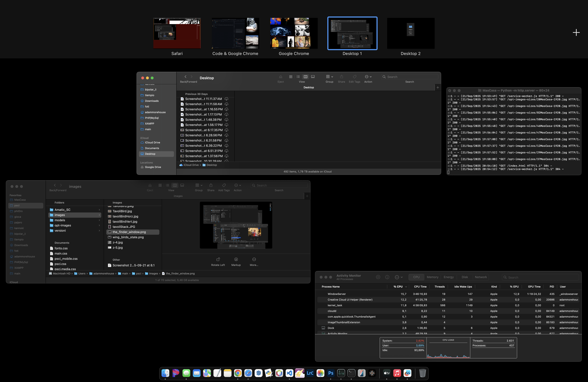Select icon view in Desktop Finder window
The image size is (588, 382).
click(x=291, y=77)
